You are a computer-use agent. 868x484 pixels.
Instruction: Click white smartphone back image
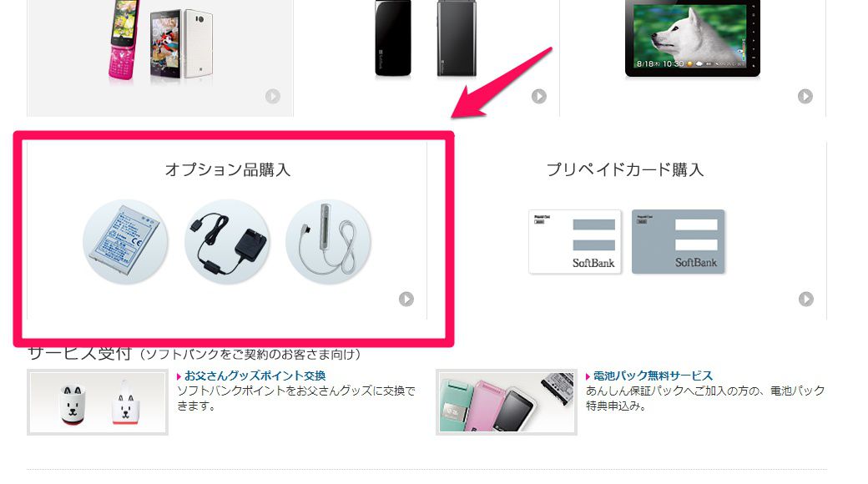[x=198, y=46]
